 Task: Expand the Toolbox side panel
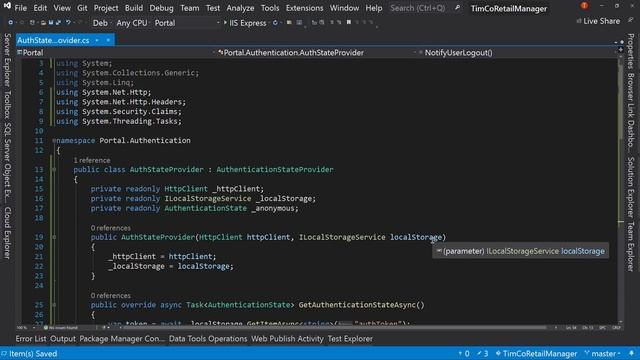[7, 104]
